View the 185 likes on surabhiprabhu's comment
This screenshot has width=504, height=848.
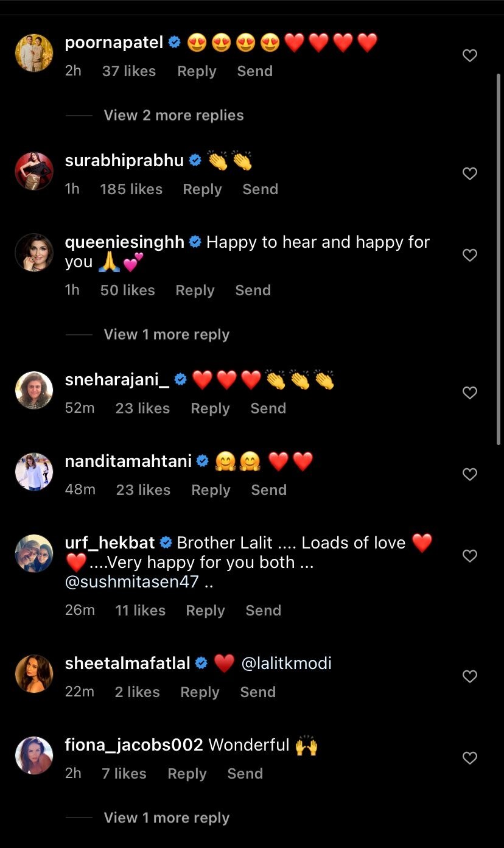(x=131, y=190)
